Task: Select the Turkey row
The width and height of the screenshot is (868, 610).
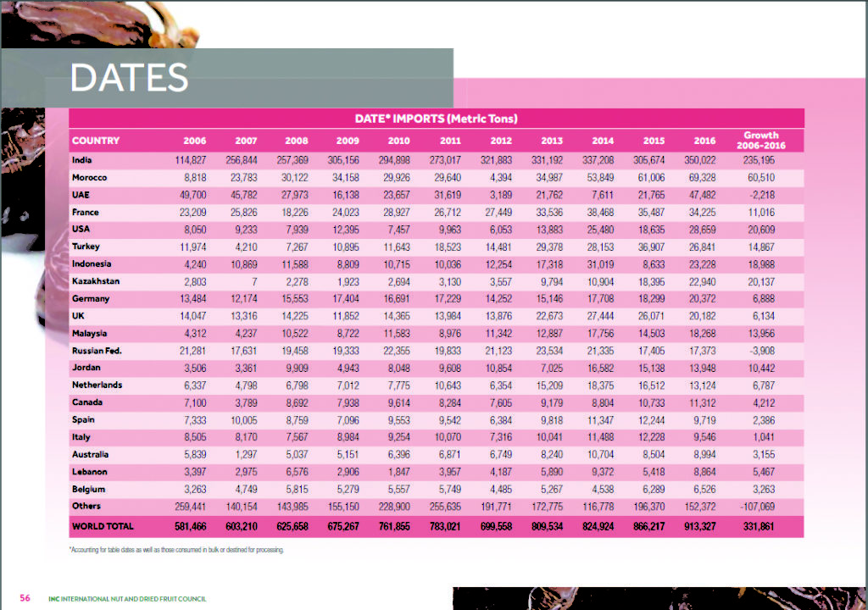Action: tap(424, 247)
